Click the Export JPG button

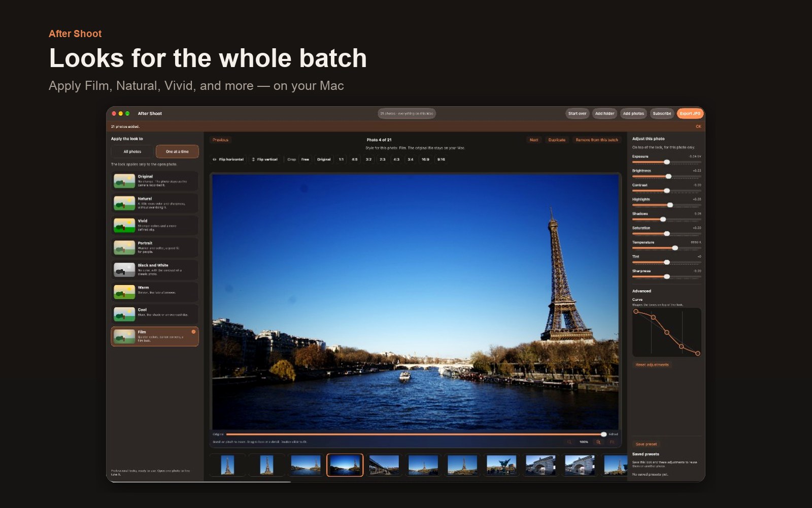tap(690, 114)
